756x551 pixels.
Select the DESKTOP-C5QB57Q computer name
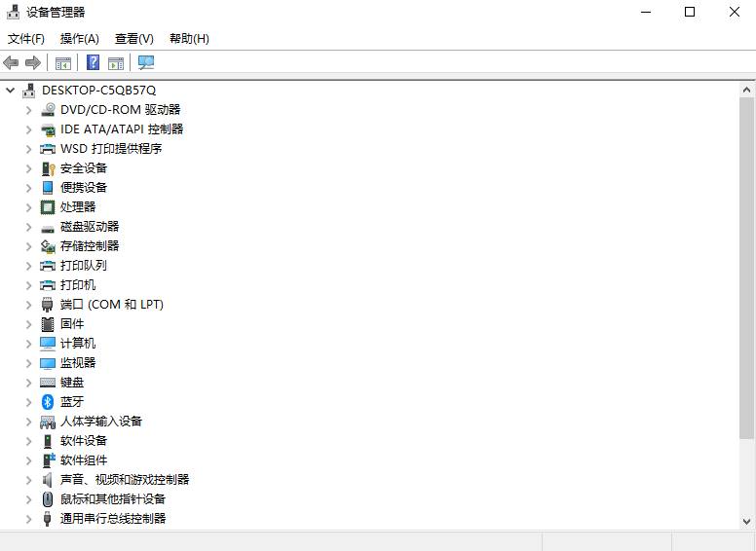(98, 91)
